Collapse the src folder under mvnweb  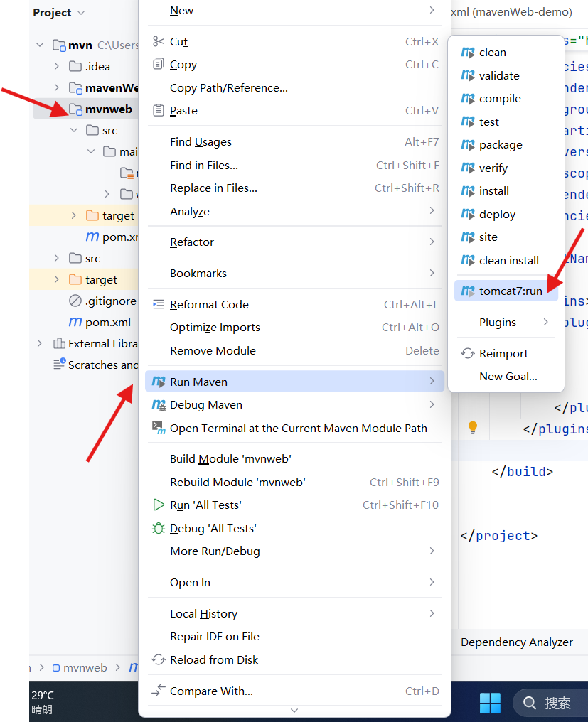click(x=74, y=130)
